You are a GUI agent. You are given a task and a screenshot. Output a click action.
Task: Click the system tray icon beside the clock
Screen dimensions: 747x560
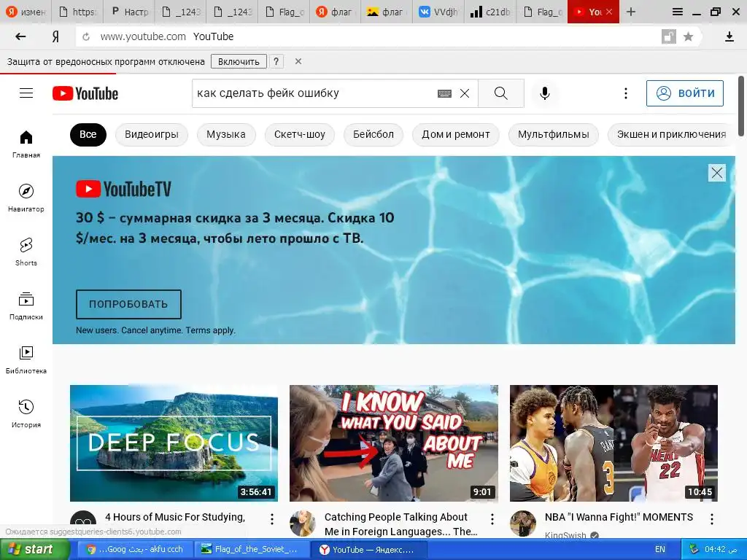694,550
